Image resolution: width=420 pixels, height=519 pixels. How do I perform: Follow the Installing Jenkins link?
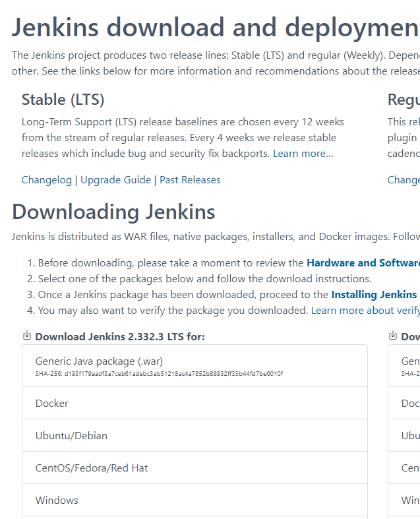coord(374,295)
